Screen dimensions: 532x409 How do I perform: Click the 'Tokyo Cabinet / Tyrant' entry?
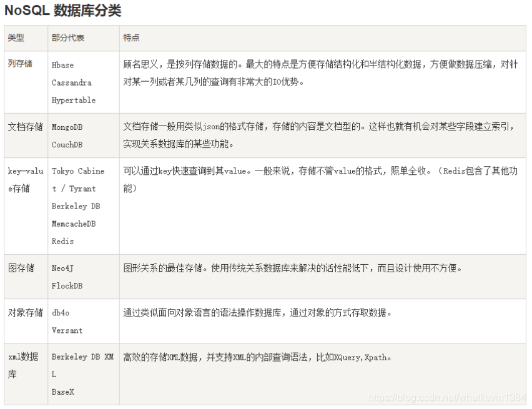tap(78, 180)
